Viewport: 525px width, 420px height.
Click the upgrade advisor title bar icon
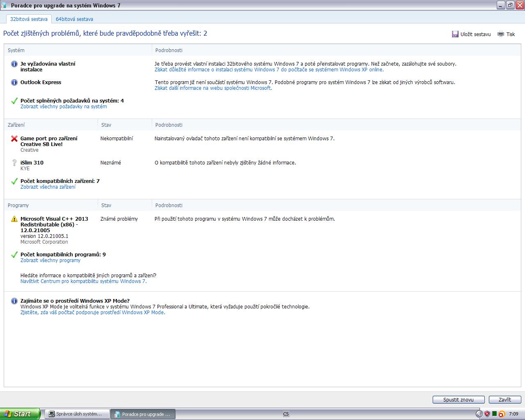5,5
